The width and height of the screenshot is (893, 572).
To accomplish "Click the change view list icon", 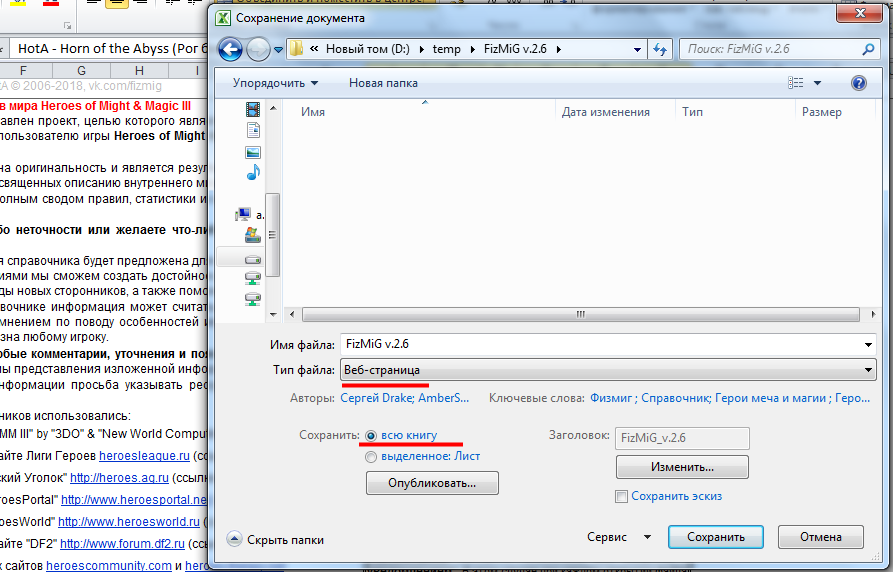I will tap(796, 83).
